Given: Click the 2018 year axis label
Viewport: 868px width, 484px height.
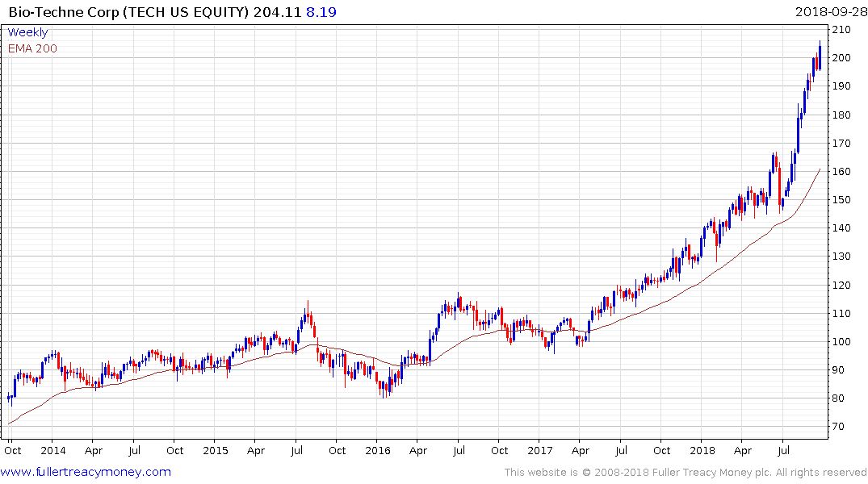Looking at the screenshot, I should 702,450.
